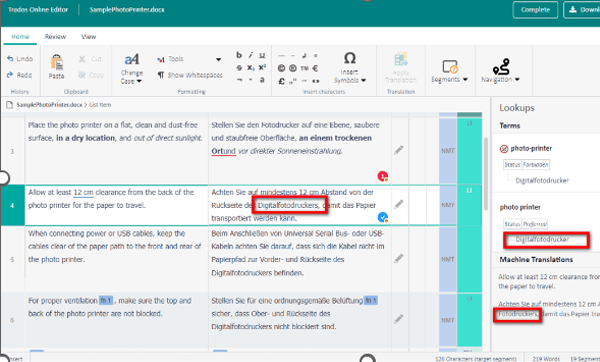Click the pencil edit icon in segment 5

[x=398, y=259]
